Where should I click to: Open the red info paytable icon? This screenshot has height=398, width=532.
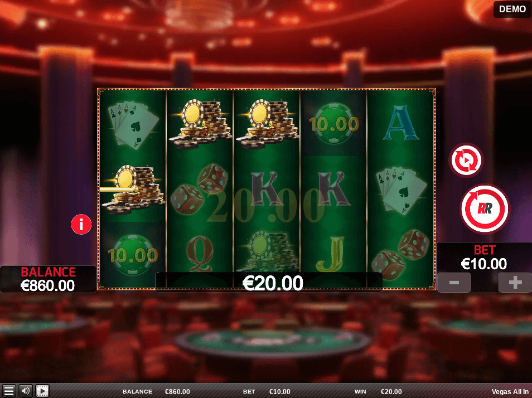[81, 225]
